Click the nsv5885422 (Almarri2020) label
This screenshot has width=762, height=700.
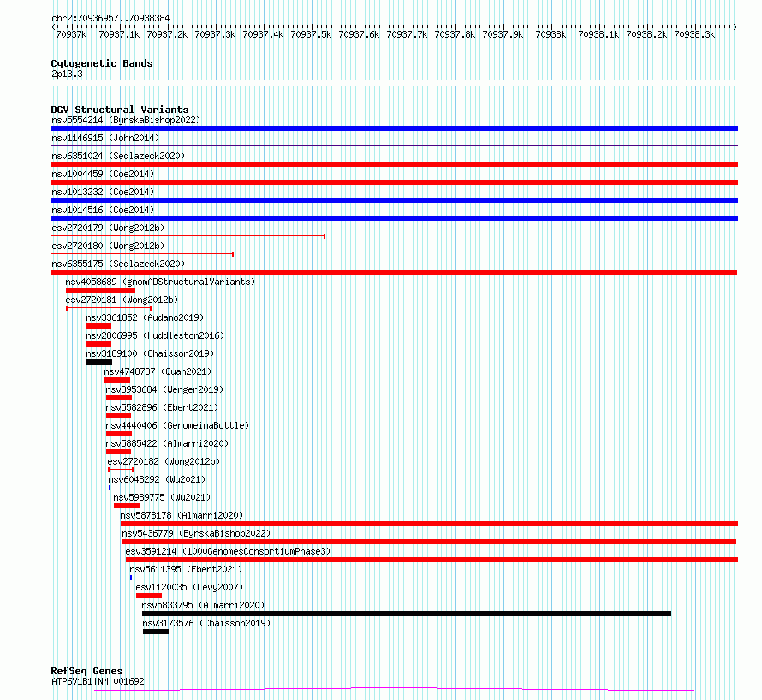pos(167,443)
